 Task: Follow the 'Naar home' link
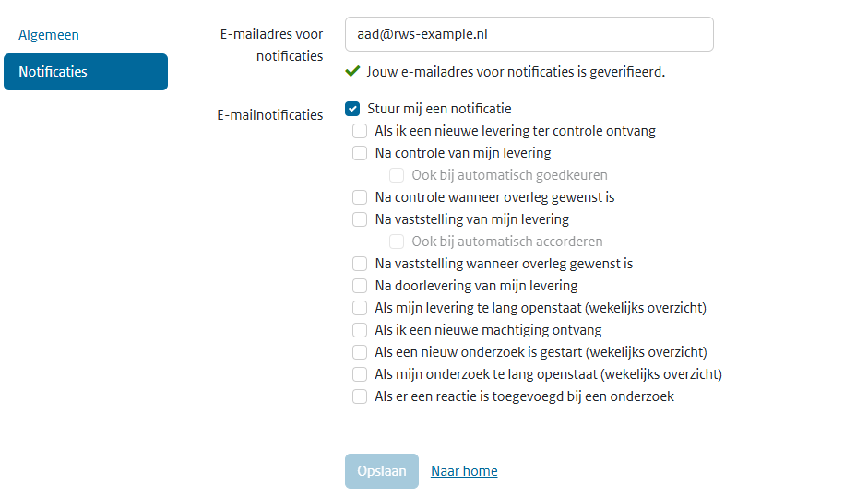(x=464, y=471)
